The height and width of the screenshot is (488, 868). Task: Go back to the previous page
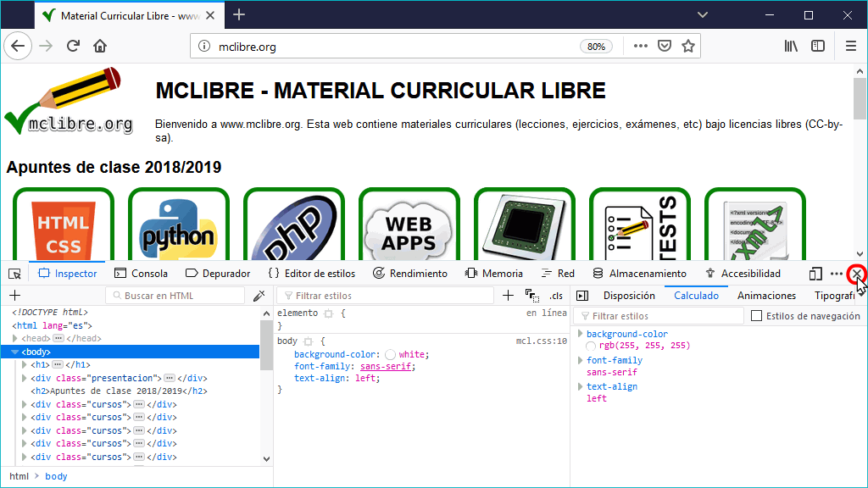click(18, 46)
